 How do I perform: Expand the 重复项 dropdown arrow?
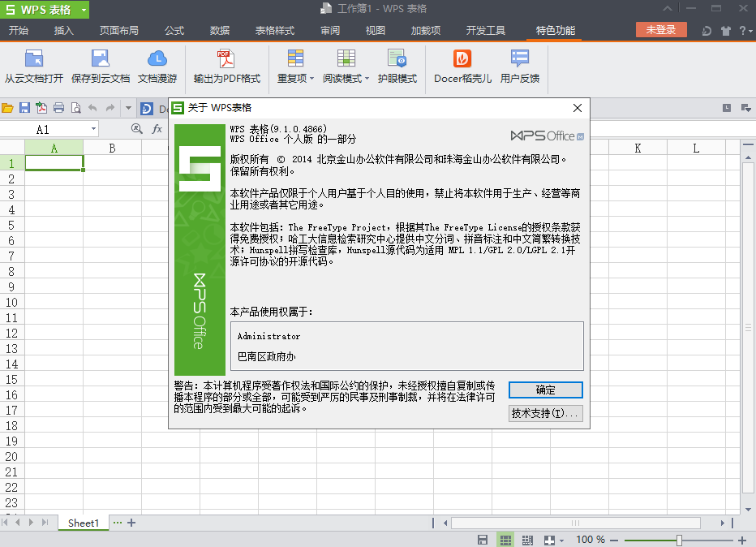pyautogui.click(x=312, y=78)
